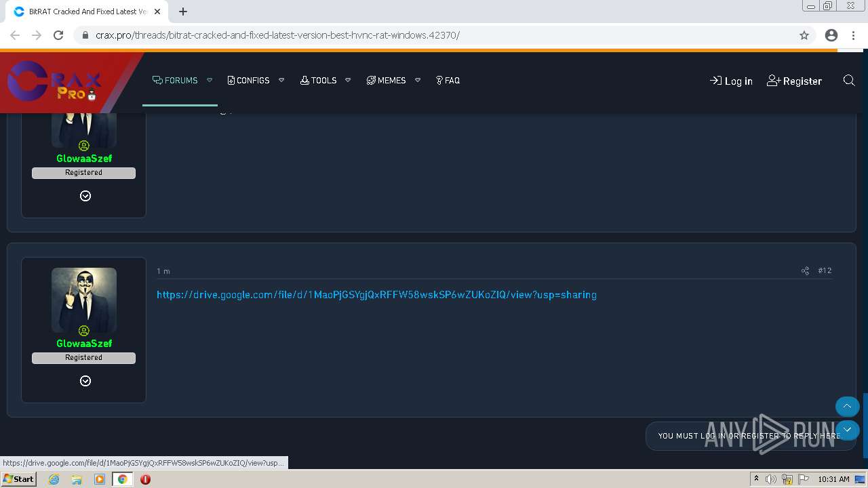Screen dimensions: 868x488
Task: Click GlowaaSzef avatar in the upper post
Action: 84,131
